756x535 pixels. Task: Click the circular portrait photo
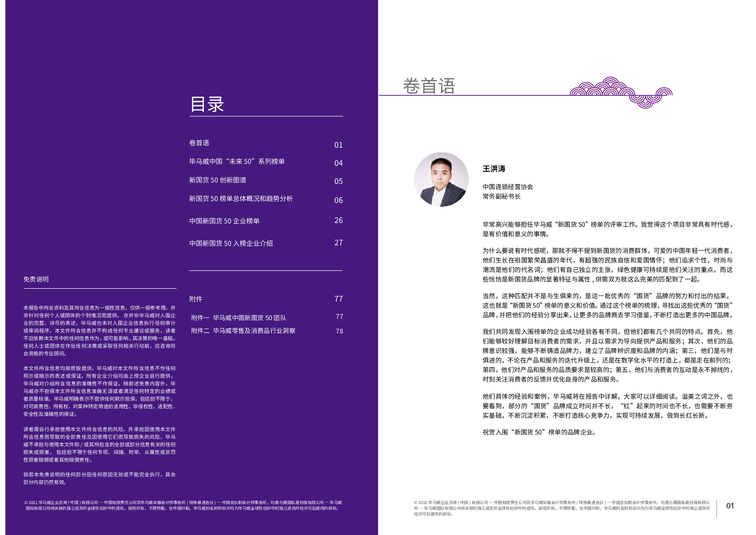click(x=441, y=179)
